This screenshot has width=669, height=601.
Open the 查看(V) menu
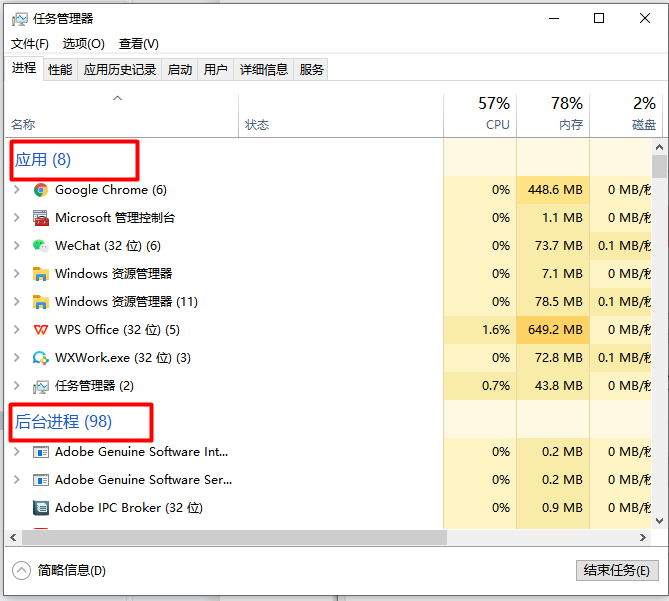[139, 44]
